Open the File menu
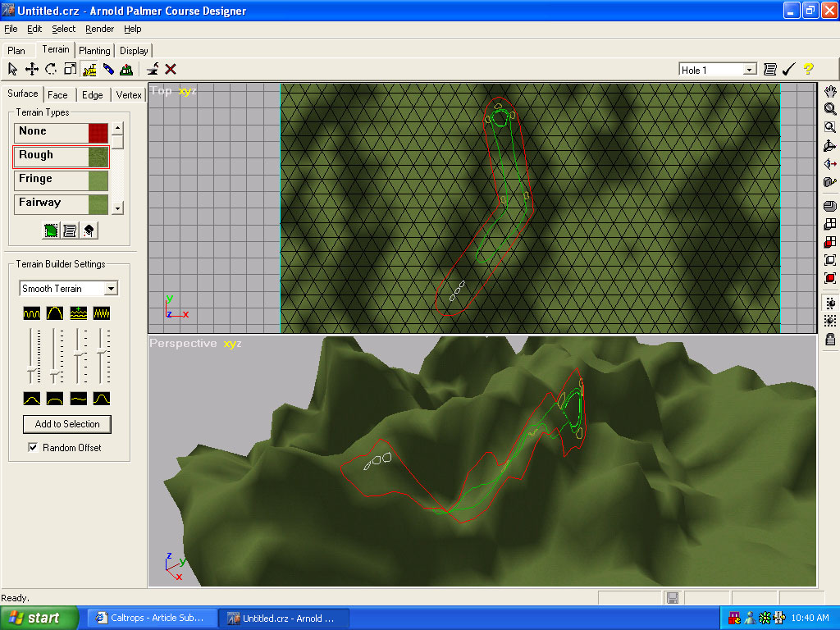The width and height of the screenshot is (840, 630). click(x=11, y=29)
